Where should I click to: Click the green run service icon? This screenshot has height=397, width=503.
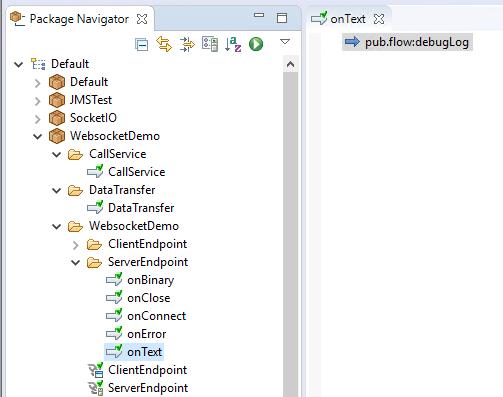pyautogui.click(x=256, y=44)
